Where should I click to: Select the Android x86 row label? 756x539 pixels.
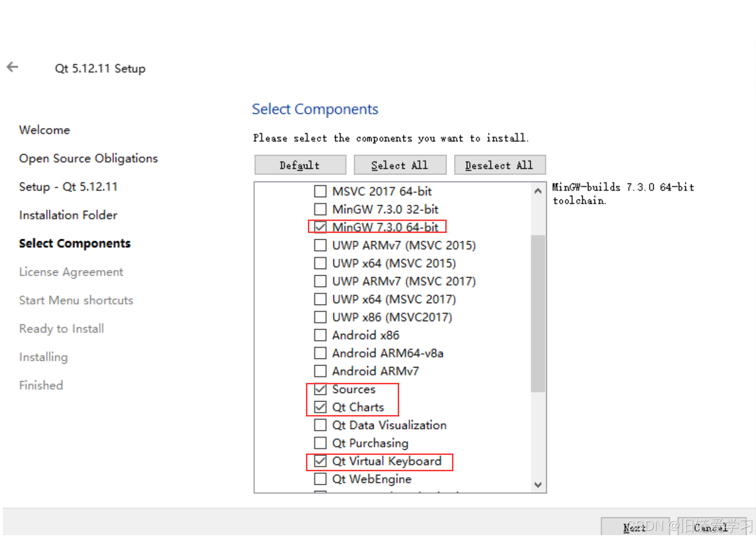[366, 335]
